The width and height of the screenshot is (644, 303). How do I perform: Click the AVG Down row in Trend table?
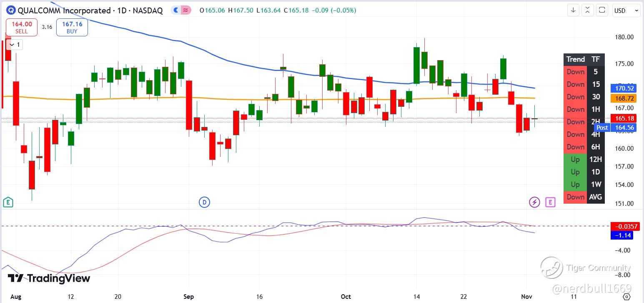[x=584, y=197]
